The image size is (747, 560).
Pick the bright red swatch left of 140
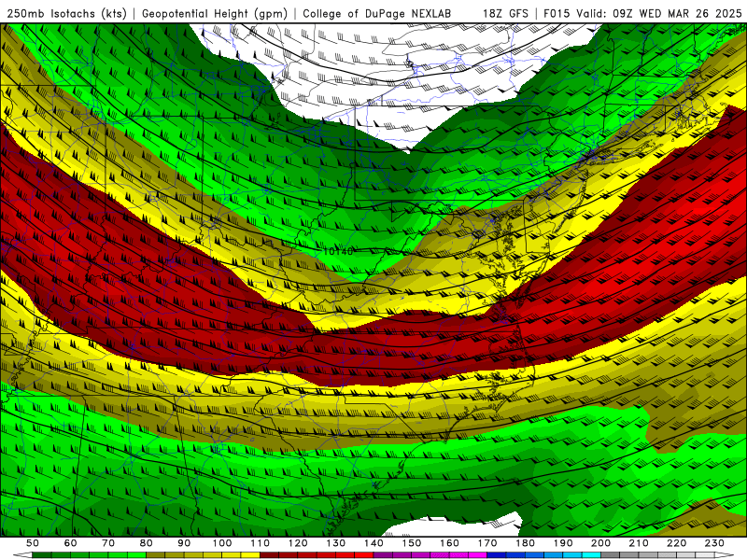[x=364, y=554]
